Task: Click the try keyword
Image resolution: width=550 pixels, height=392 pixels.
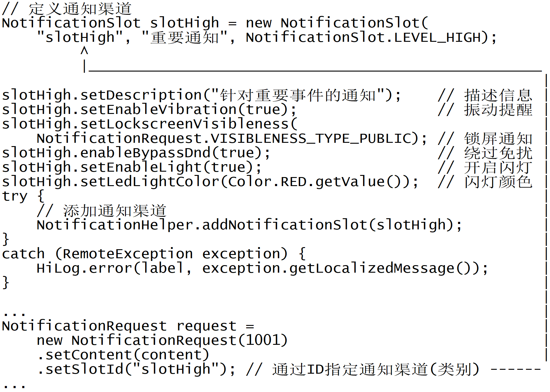Action: [14, 196]
